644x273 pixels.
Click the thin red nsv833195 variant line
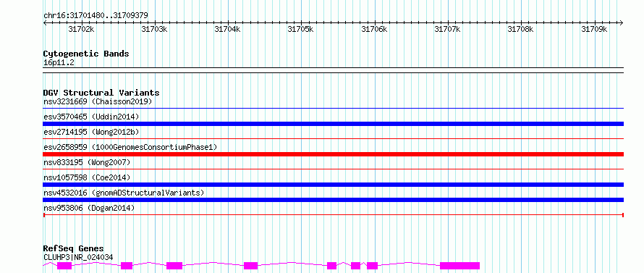pyautogui.click(x=334, y=169)
